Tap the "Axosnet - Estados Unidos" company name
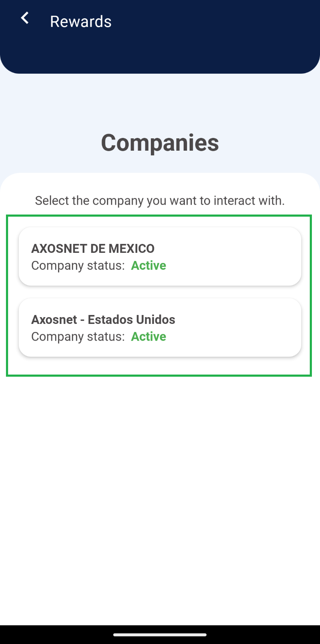This screenshot has width=320, height=644. point(103,319)
